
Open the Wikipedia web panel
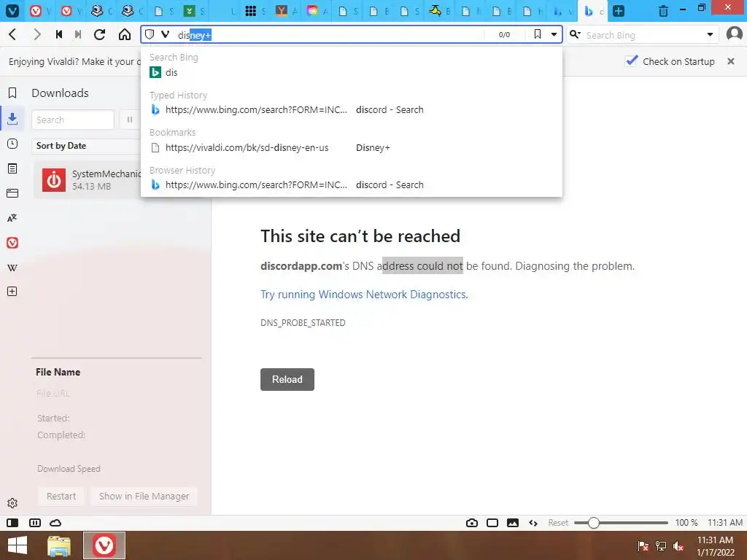tap(12, 268)
